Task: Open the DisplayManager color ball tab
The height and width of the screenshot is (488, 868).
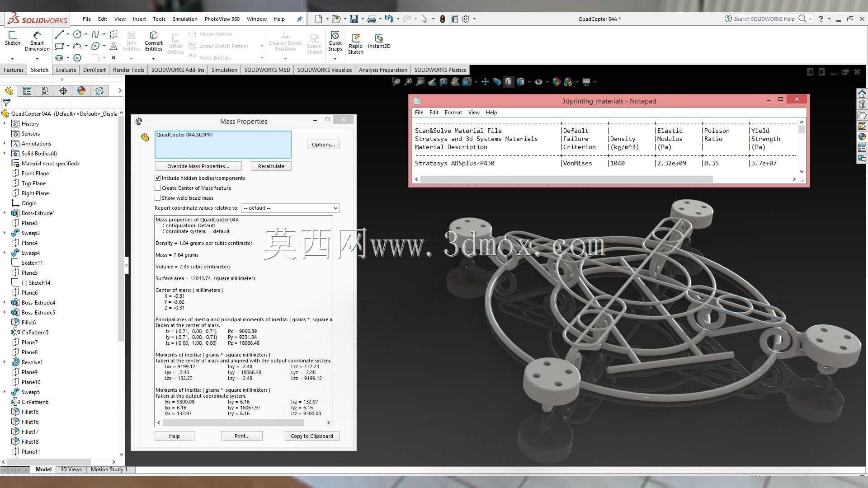Action: point(81,91)
